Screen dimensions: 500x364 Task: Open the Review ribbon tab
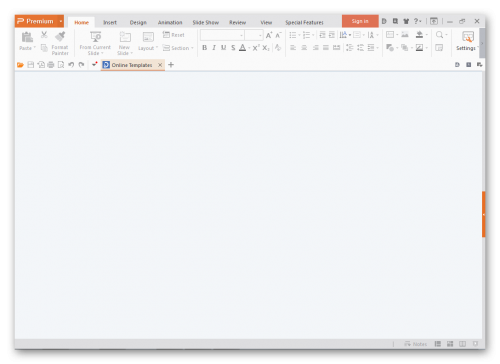pyautogui.click(x=238, y=23)
